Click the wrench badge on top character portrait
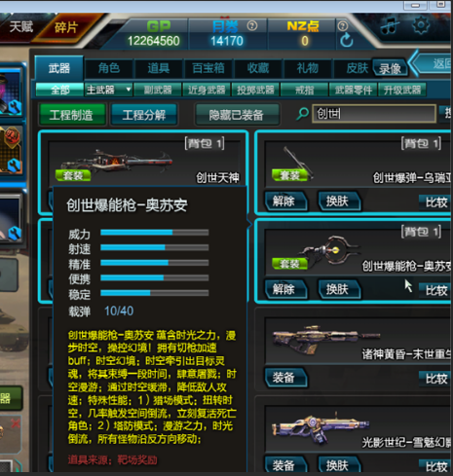This screenshot has width=453, height=476. click(x=15, y=107)
